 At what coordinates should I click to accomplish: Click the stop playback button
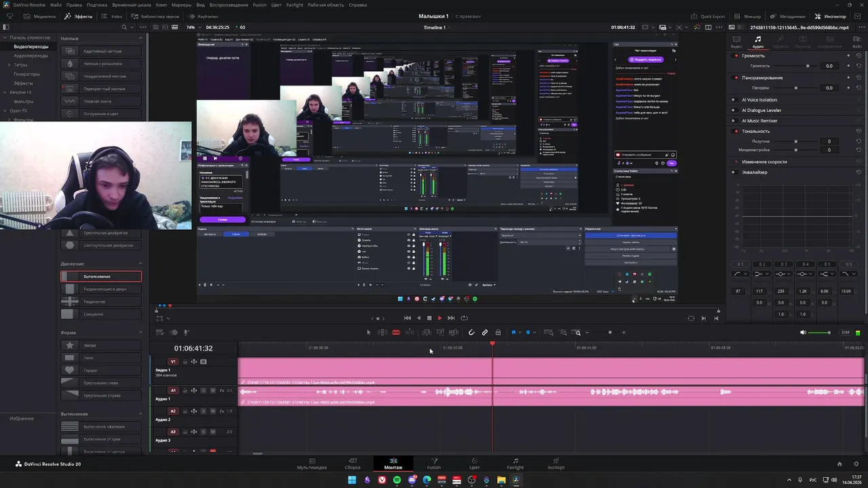tap(429, 318)
